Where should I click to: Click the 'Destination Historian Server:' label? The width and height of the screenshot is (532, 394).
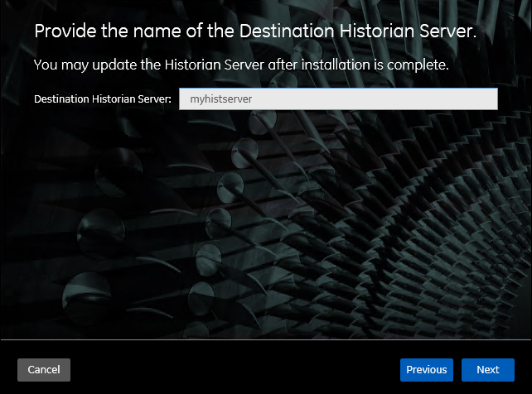[103, 99]
